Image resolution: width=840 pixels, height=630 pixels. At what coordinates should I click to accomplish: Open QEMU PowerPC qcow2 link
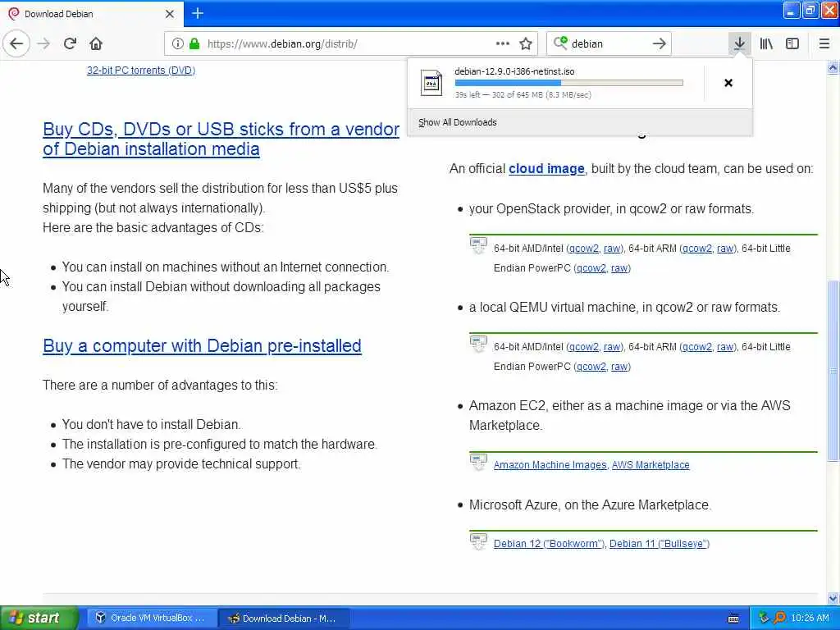[x=591, y=367]
